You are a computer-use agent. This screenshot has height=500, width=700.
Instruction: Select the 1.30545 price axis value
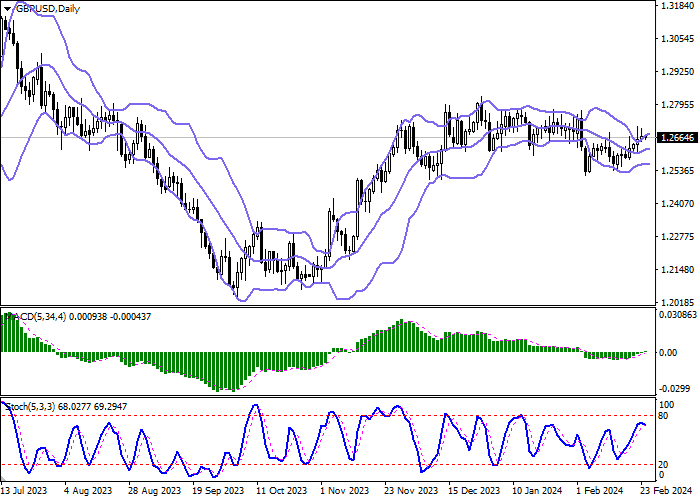(678, 39)
